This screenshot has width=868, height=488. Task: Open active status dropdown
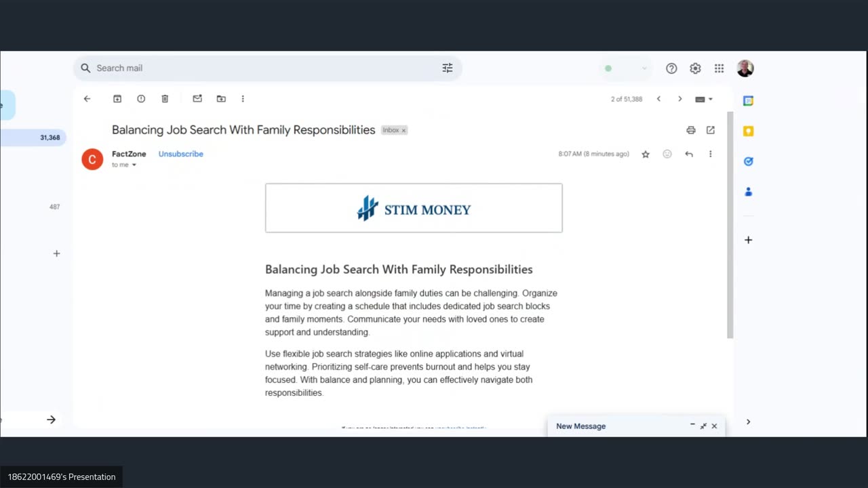point(626,68)
